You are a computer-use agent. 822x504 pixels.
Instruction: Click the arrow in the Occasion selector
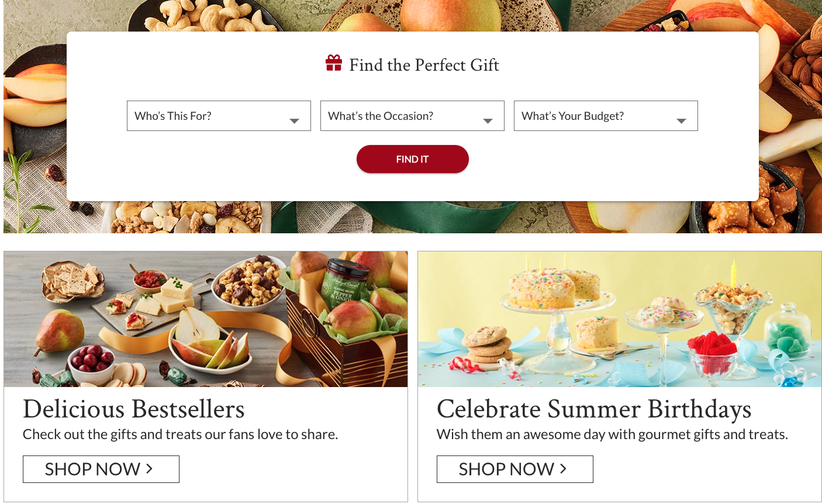coord(488,121)
